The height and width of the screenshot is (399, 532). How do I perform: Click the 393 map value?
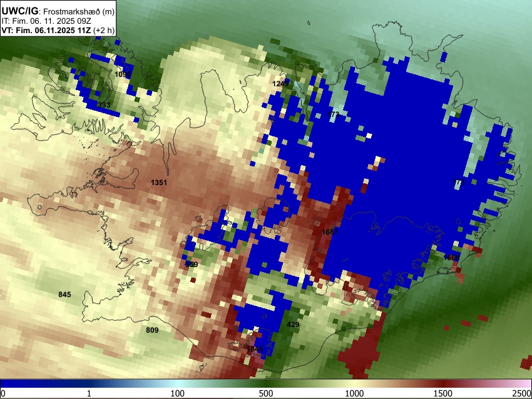(x=104, y=104)
